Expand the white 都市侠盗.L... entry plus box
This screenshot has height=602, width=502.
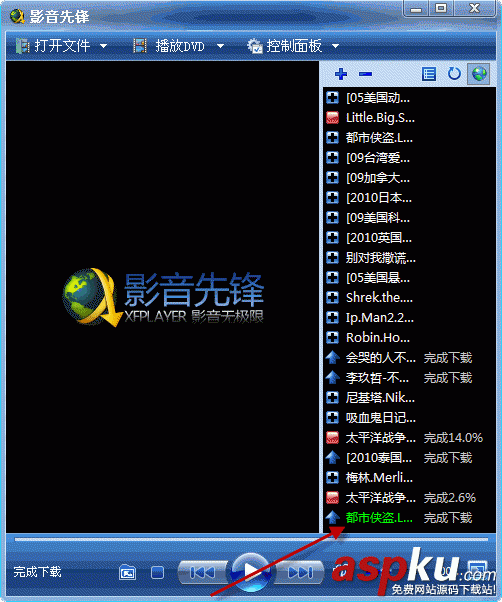(x=332, y=137)
